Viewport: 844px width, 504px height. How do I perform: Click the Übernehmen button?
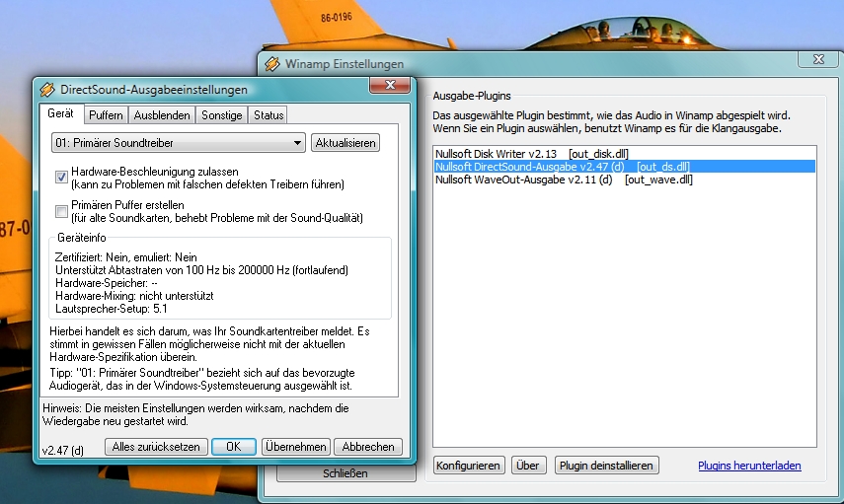[x=295, y=447]
